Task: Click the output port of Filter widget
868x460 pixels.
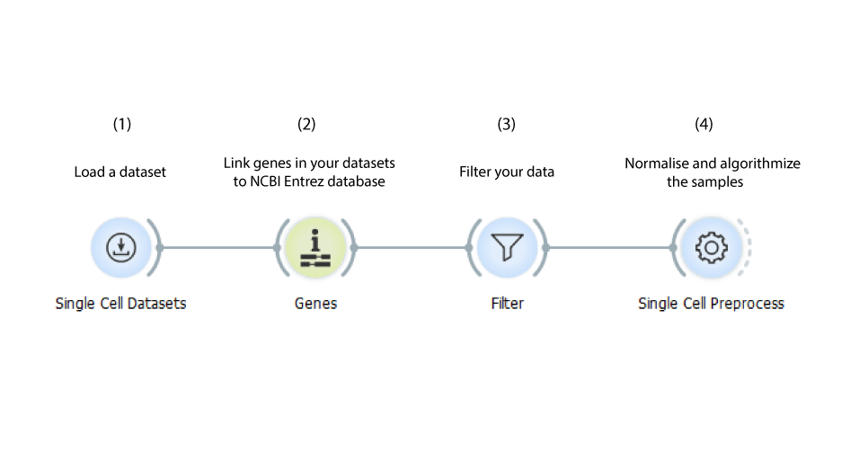Action: (x=545, y=247)
